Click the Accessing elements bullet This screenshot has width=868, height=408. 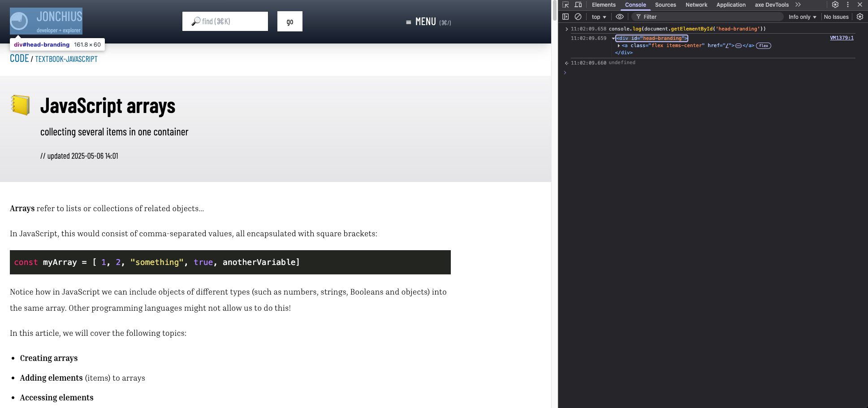tap(56, 398)
